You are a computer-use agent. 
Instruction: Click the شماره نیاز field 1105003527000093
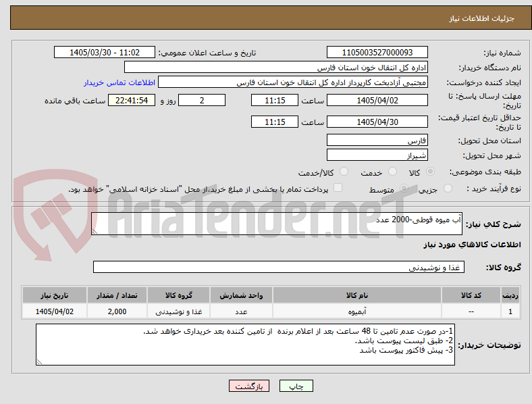tap(377, 52)
